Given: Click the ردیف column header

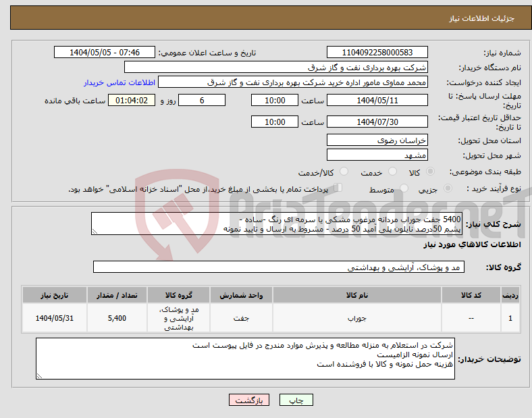Looking at the screenshot, I should point(510,295).
